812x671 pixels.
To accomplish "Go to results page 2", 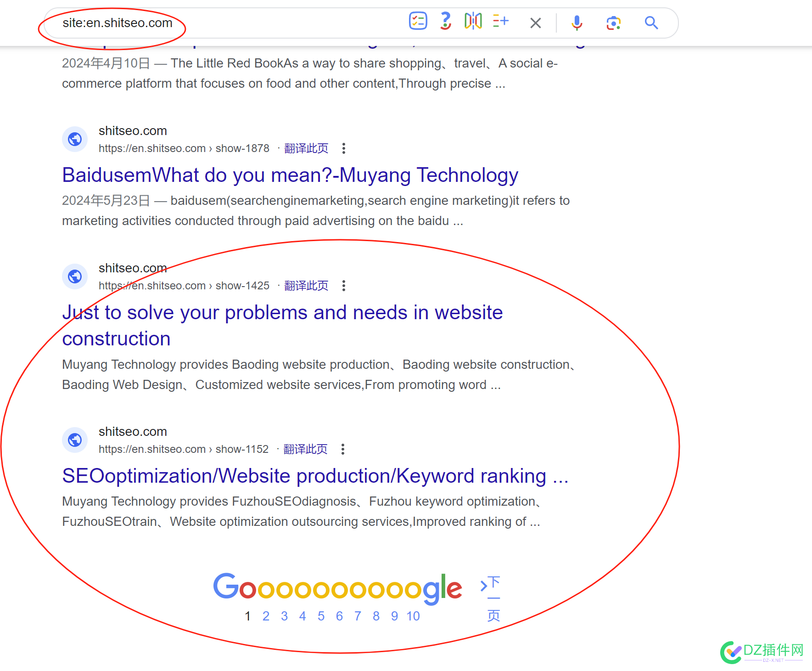I will click(266, 616).
